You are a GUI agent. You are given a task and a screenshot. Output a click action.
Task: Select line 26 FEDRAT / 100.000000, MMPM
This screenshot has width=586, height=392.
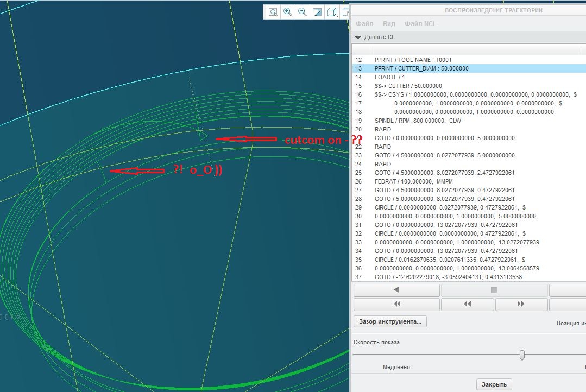(469, 181)
